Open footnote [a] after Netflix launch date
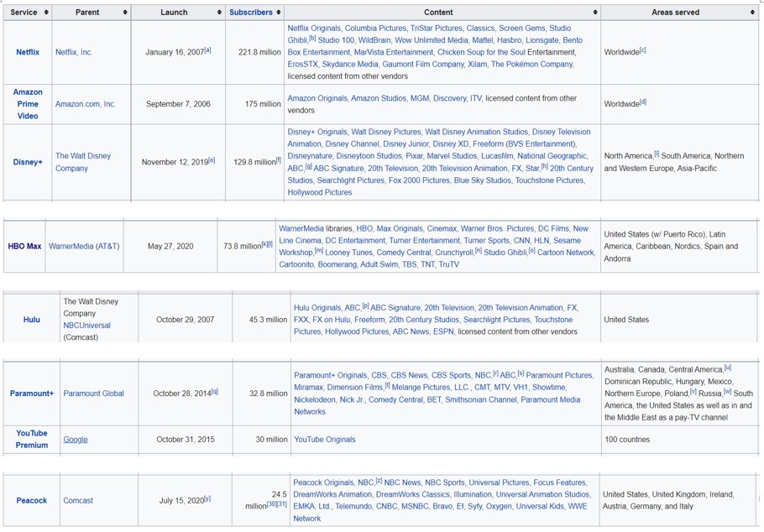The height and width of the screenshot is (532, 764). (x=207, y=50)
